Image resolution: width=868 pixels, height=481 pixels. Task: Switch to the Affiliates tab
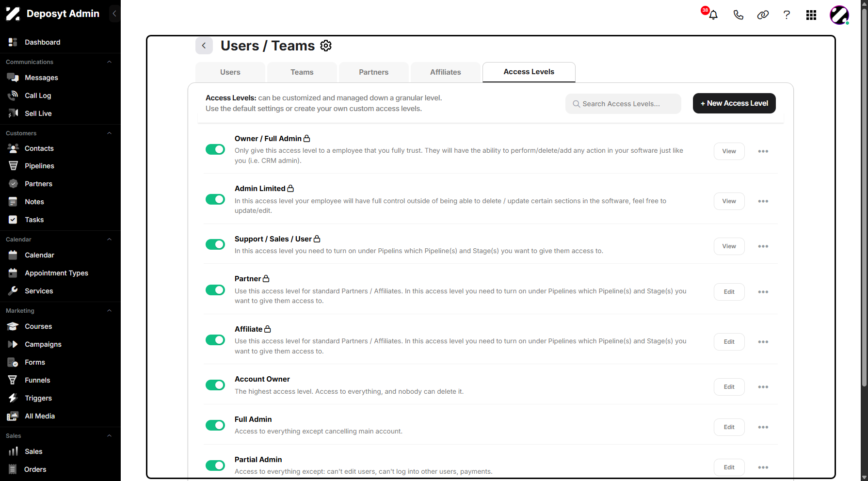click(446, 72)
